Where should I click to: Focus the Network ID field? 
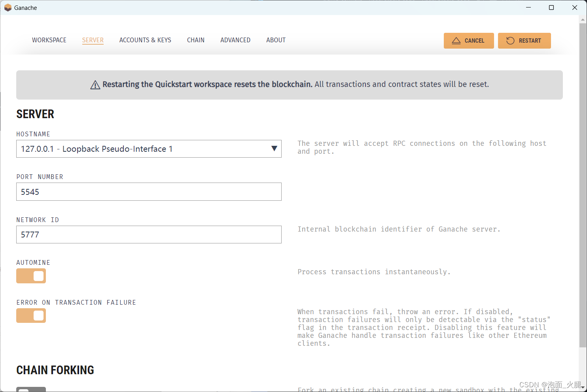[149, 234]
